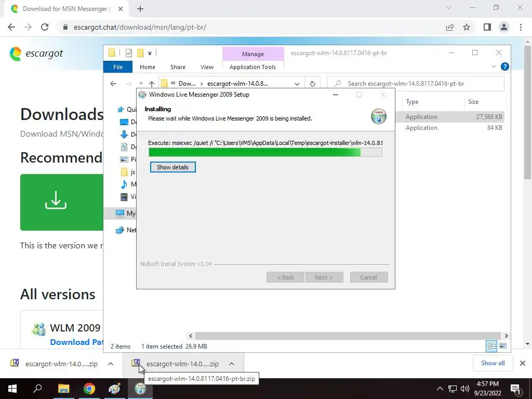This screenshot has height=399, width=532.
Task: Refresh the Explorer folder view
Action: pos(312,84)
